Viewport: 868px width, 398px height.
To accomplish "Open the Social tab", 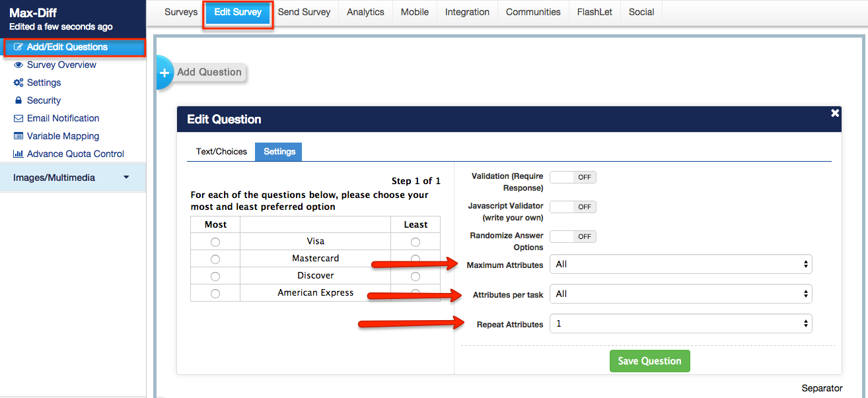I will tap(641, 12).
